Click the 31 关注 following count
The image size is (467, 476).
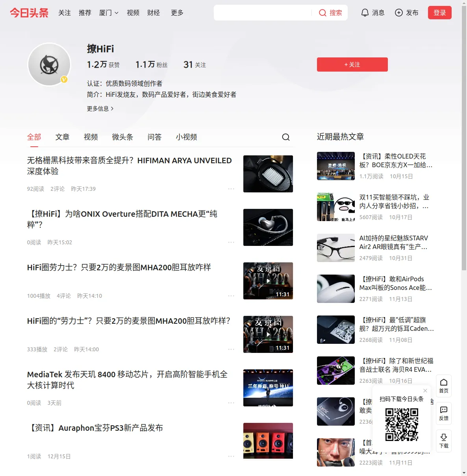point(195,65)
